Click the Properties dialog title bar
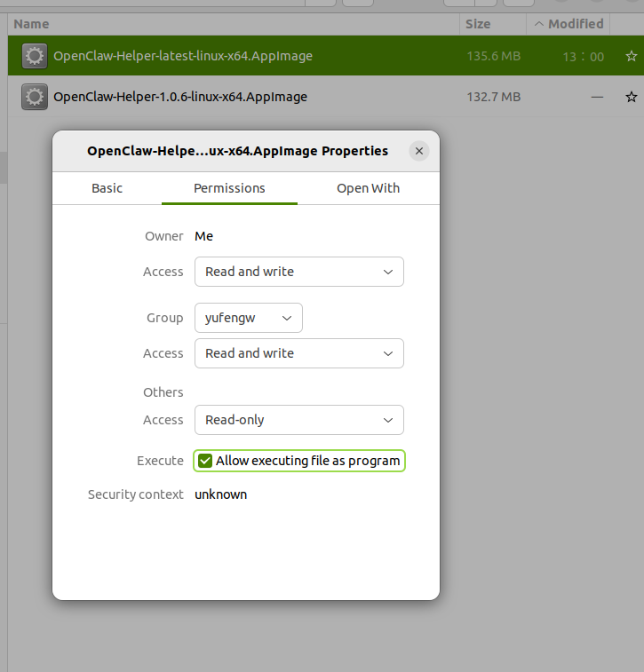644x672 pixels. click(x=237, y=151)
